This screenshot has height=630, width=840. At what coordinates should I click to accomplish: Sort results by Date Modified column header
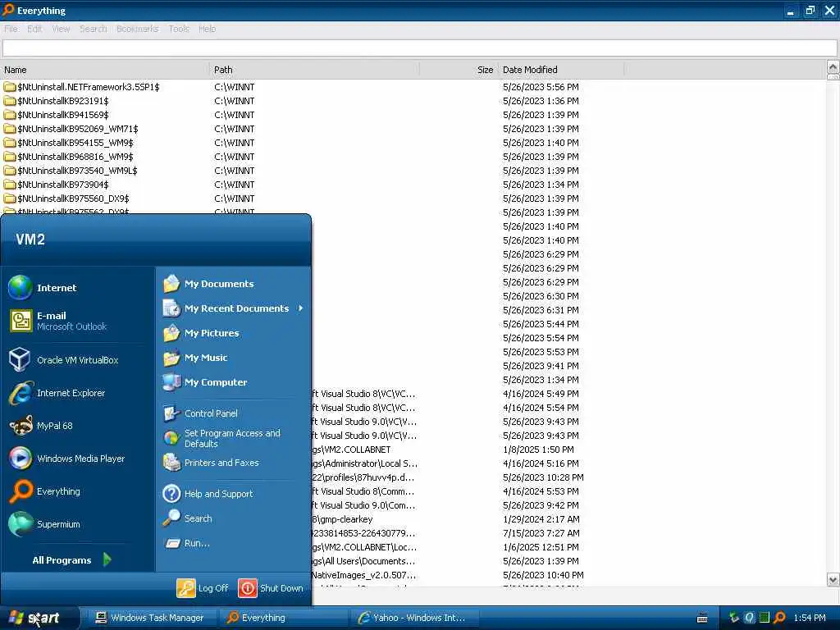pyautogui.click(x=561, y=70)
